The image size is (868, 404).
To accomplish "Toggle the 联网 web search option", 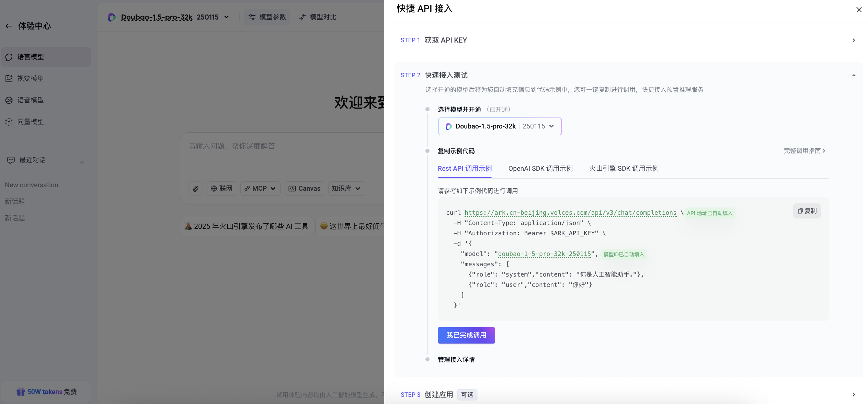I will pos(221,189).
